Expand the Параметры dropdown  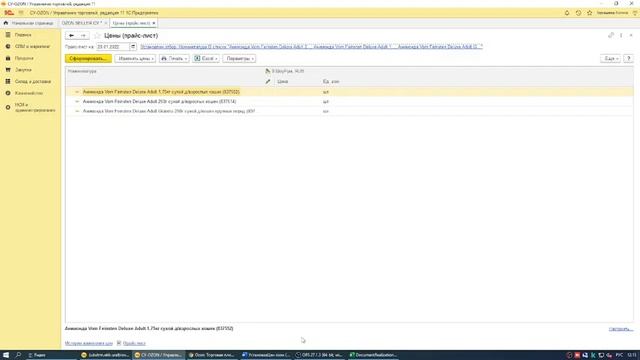pyautogui.click(x=239, y=59)
